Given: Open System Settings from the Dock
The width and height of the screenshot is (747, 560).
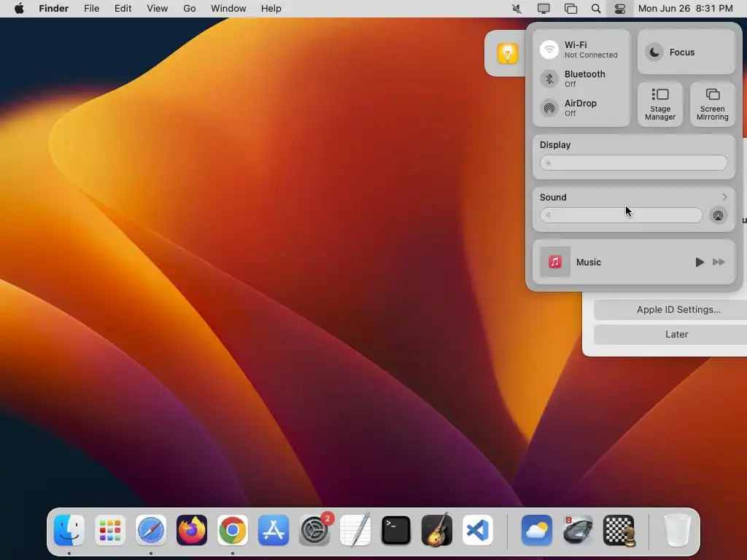Looking at the screenshot, I should pos(314,530).
